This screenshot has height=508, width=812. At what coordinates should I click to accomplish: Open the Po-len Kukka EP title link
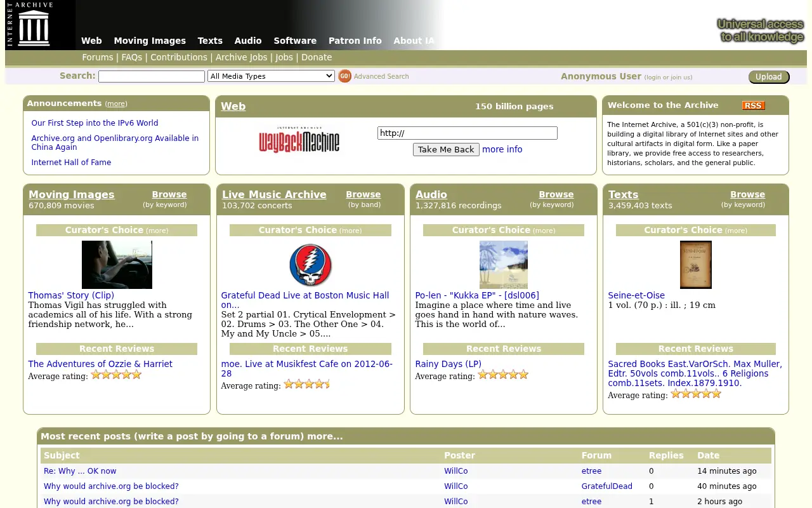[477, 295]
